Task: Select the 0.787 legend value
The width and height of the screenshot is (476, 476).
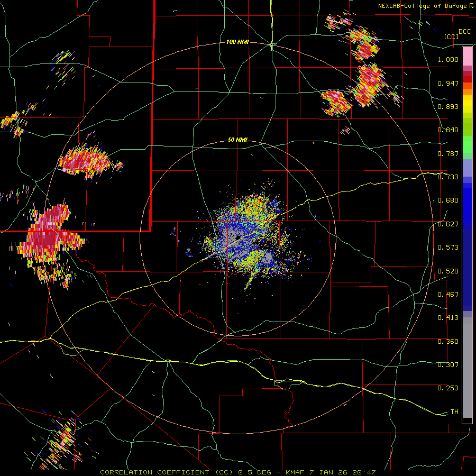Action: point(448,153)
